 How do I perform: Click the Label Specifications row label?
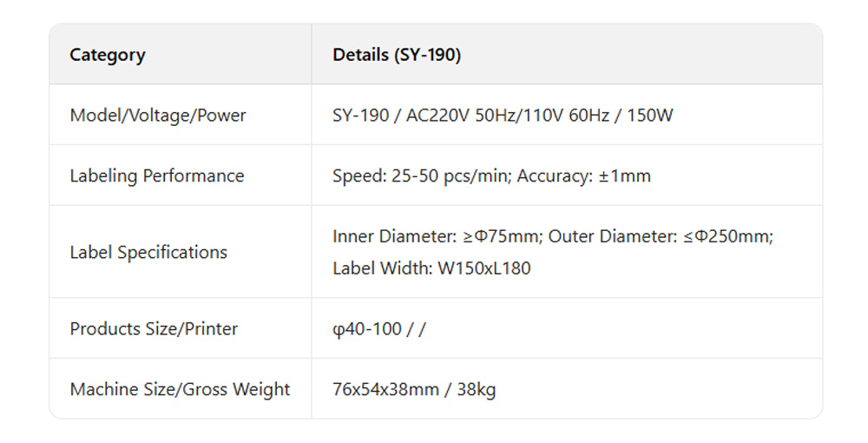click(148, 252)
